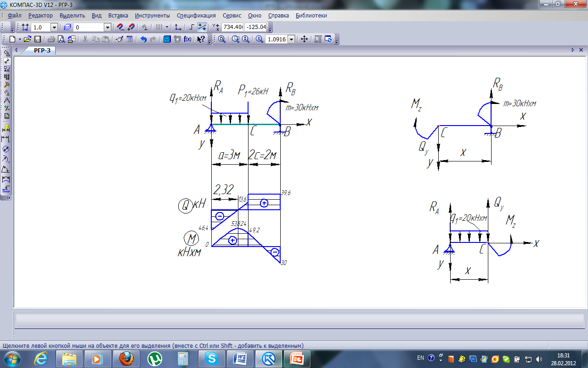Select the height dimension tool
Image resolution: width=588 pixels, height=368 pixels.
click(6, 190)
